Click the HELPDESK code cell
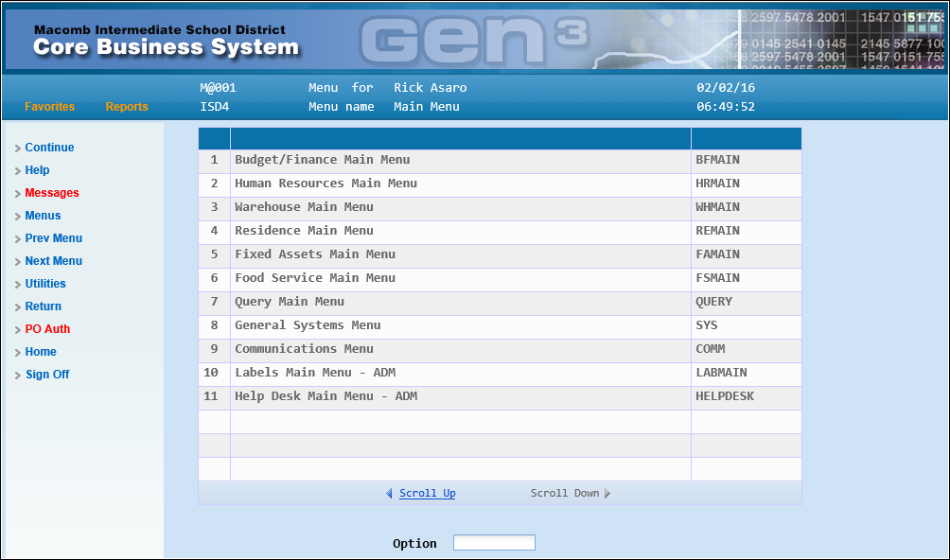 point(746,397)
